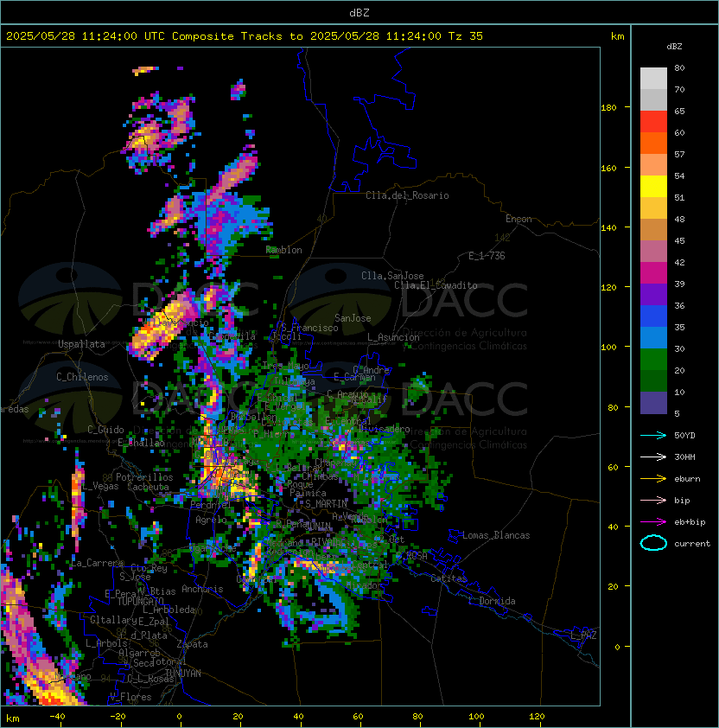Select the mauve 42-45 dBZ swatch

tap(653, 252)
